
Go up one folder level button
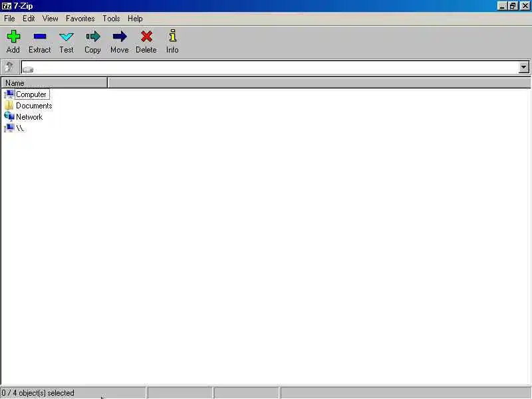click(x=9, y=67)
